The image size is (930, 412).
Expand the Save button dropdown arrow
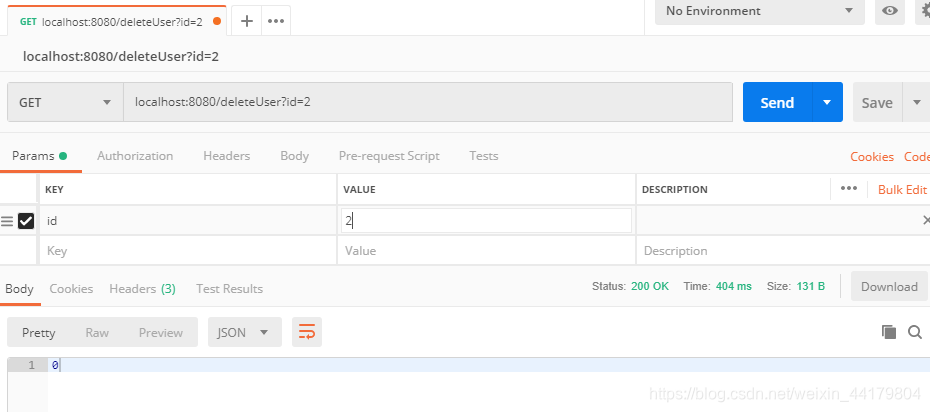pos(917,102)
